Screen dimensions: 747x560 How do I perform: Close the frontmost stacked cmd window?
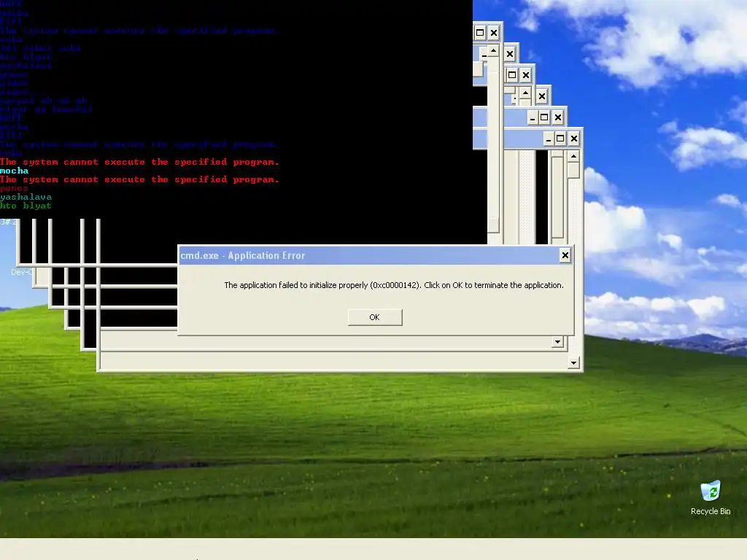coord(574,139)
